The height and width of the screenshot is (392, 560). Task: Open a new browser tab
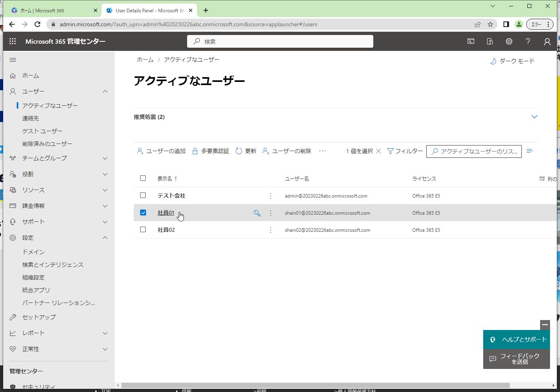(x=206, y=10)
